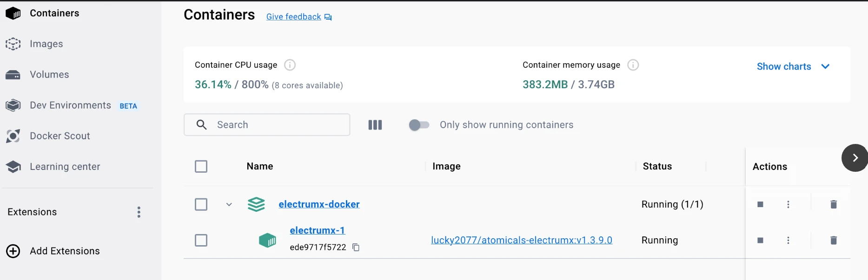Screen dimensions: 868x280
Task: Delete the electrumx-1 container
Action: click(x=833, y=240)
